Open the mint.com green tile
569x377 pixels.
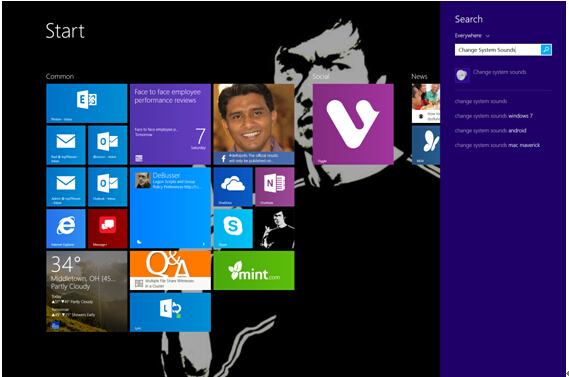254,270
